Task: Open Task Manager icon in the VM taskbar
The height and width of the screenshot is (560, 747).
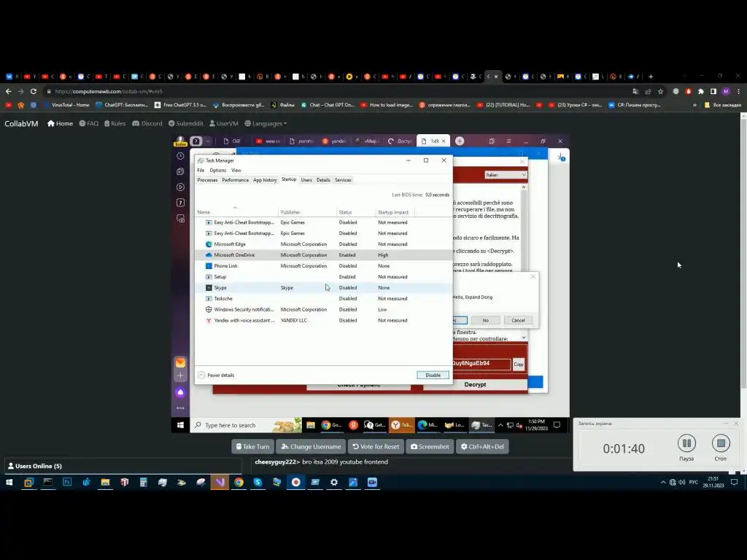Action: [481, 425]
